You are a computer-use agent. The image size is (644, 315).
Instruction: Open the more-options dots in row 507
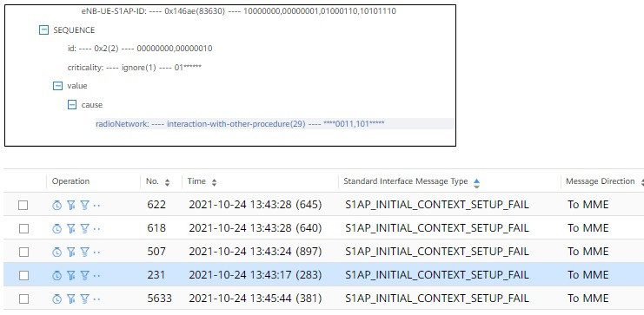[96, 253]
